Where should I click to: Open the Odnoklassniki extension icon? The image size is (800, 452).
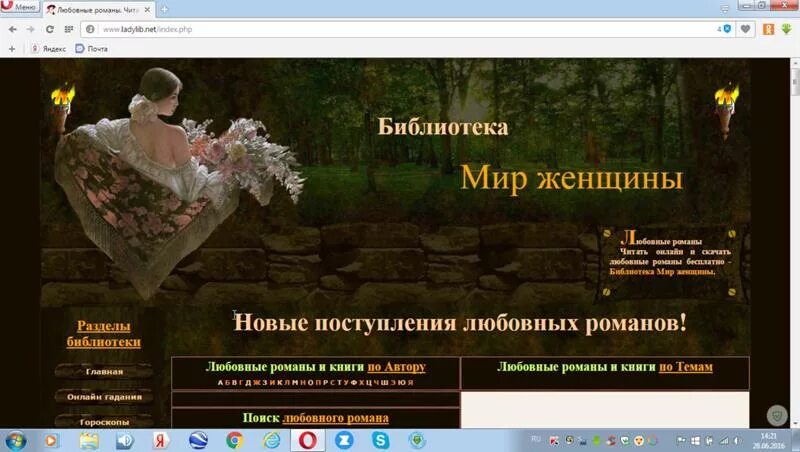click(768, 29)
